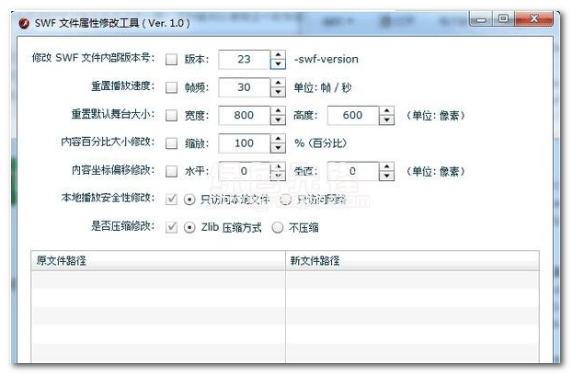Decrease the frame rate with down arrow

pos(278,92)
